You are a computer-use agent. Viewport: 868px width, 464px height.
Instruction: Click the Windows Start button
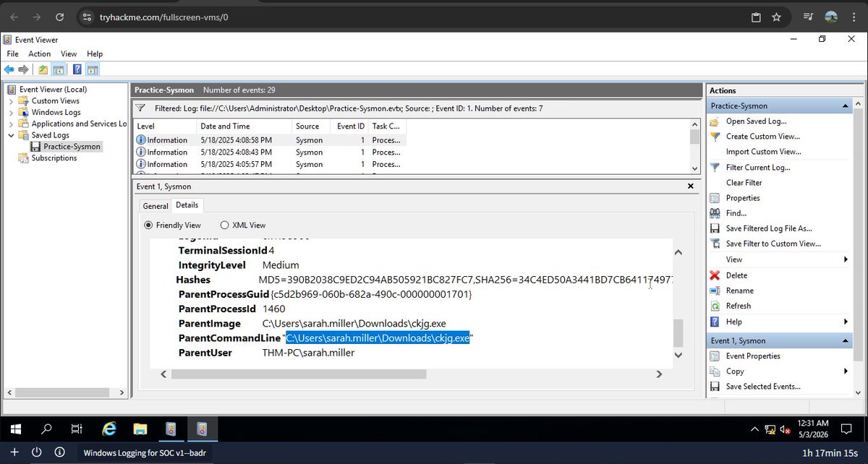coord(15,429)
